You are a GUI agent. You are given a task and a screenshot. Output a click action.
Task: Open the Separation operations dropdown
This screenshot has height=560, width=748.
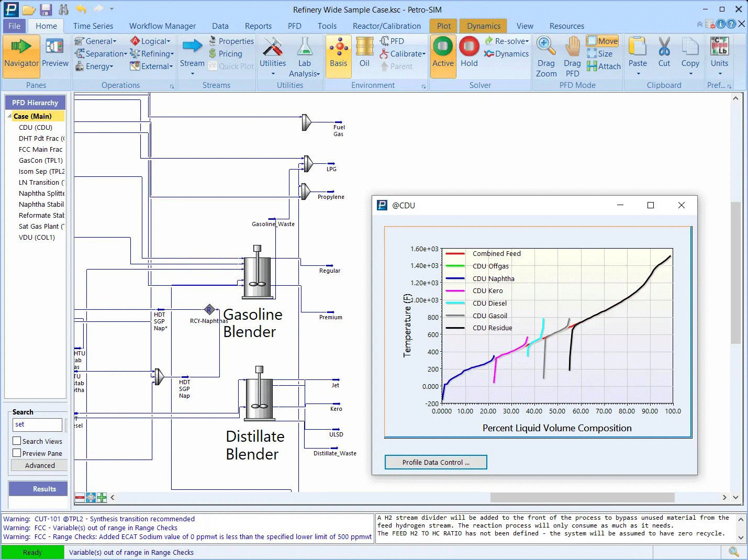click(x=101, y=53)
